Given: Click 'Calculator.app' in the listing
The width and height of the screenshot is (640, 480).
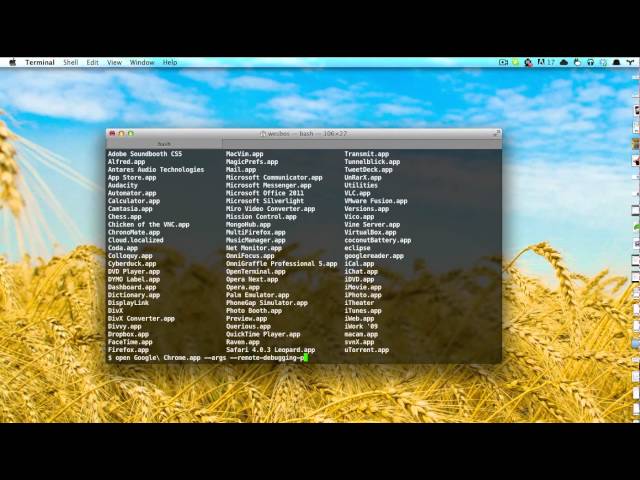Looking at the screenshot, I should pos(134,201).
